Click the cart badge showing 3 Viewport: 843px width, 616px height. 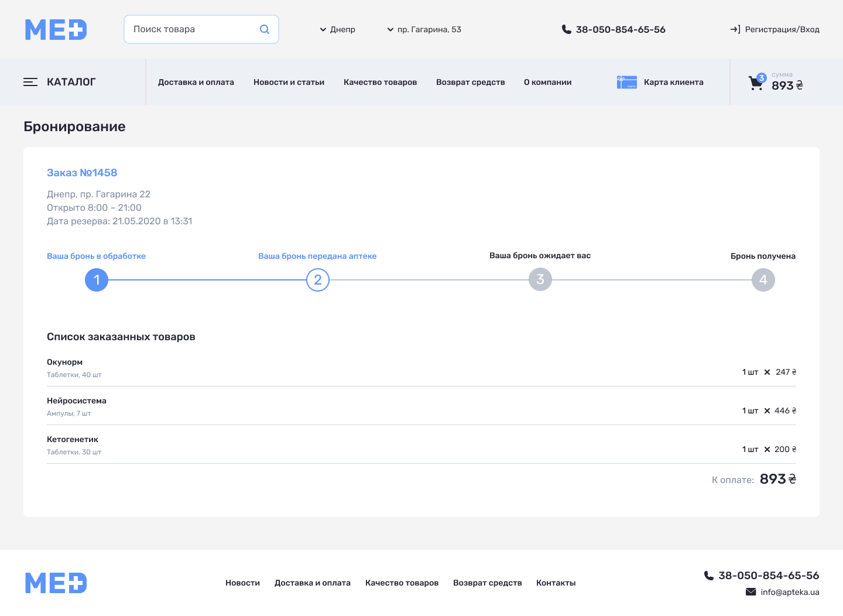(761, 78)
